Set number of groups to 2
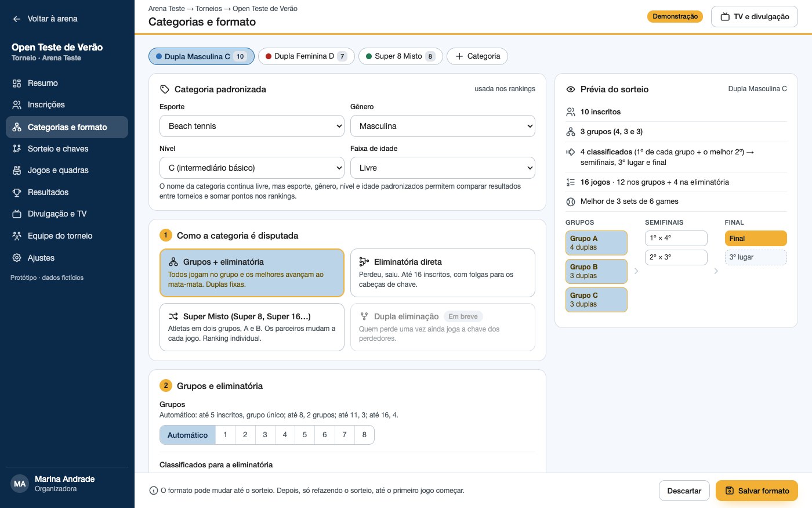Viewport: 812px width, 508px height. click(245, 435)
